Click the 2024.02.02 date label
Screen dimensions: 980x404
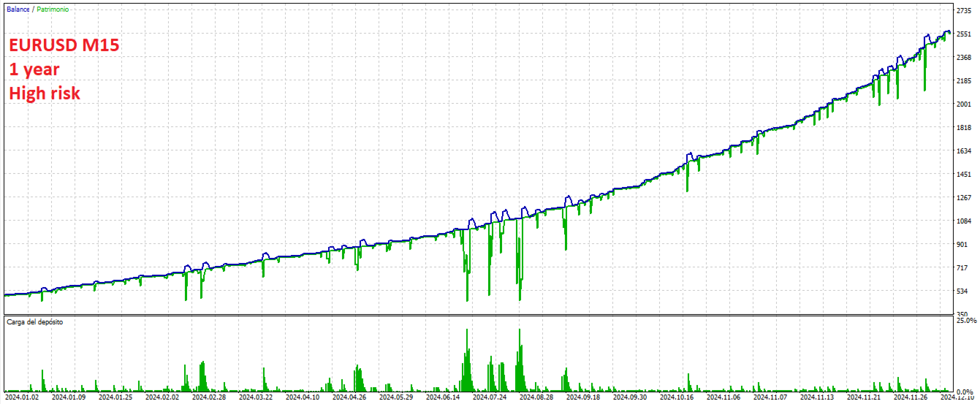(x=162, y=398)
